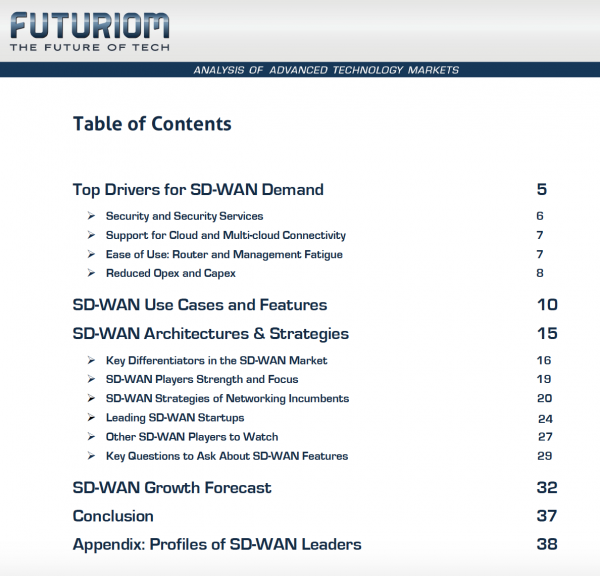
Task: Open 'Ease of Use: Router and Management Fatigue'
Action: tap(224, 254)
